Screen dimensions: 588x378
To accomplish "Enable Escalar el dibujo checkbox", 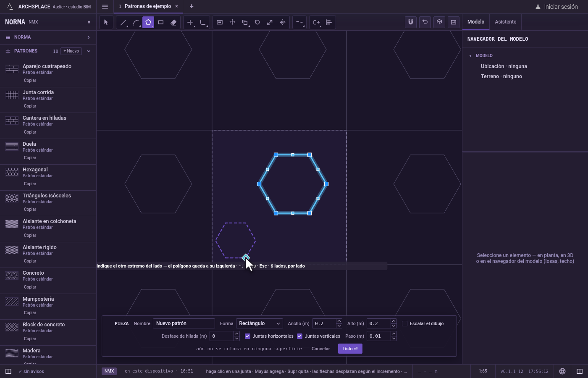I will (404, 323).
